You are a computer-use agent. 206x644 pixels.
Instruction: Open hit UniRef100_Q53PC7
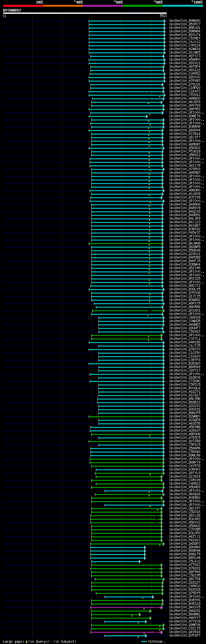point(185,24)
